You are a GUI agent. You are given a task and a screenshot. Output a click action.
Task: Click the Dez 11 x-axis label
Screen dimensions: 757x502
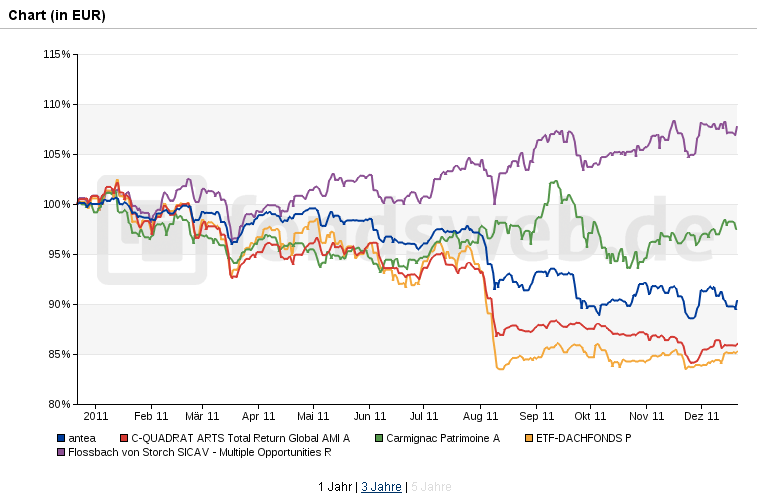[x=702, y=417]
